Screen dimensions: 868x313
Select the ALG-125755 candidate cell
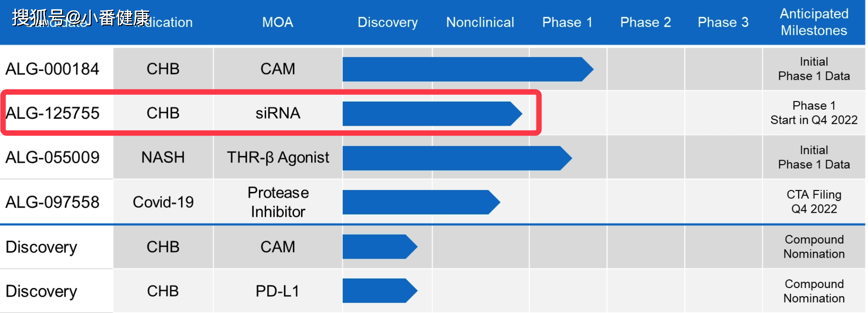pos(53,113)
